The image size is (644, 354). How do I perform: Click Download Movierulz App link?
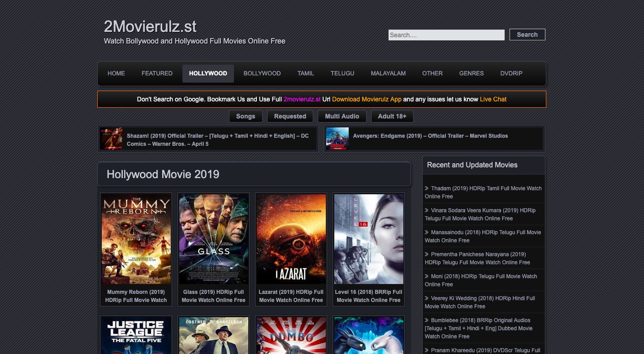click(367, 99)
